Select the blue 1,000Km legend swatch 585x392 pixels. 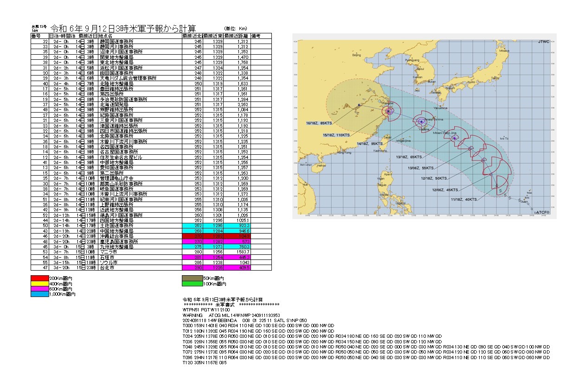(39, 294)
